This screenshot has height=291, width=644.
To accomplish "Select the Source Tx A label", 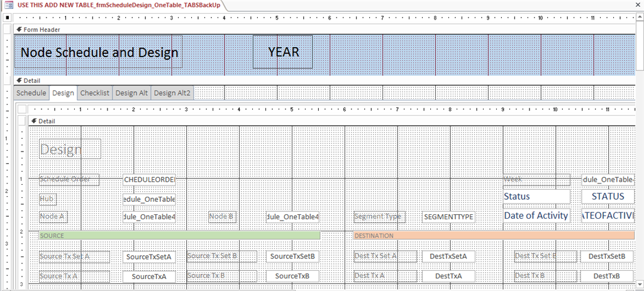I will click(x=74, y=276).
